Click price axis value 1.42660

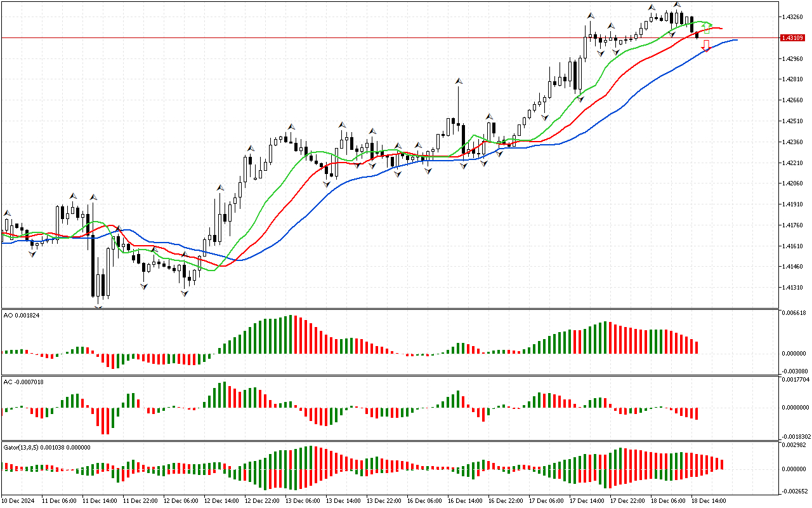793,100
